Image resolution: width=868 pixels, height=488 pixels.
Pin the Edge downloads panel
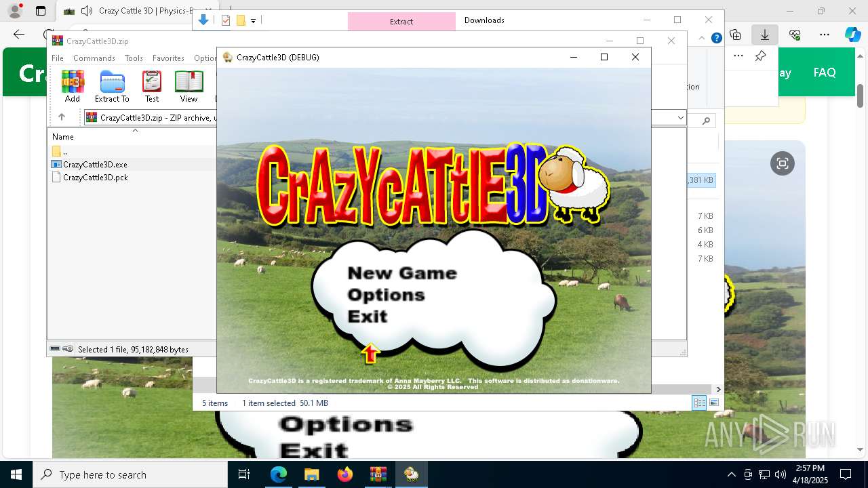pos(760,56)
